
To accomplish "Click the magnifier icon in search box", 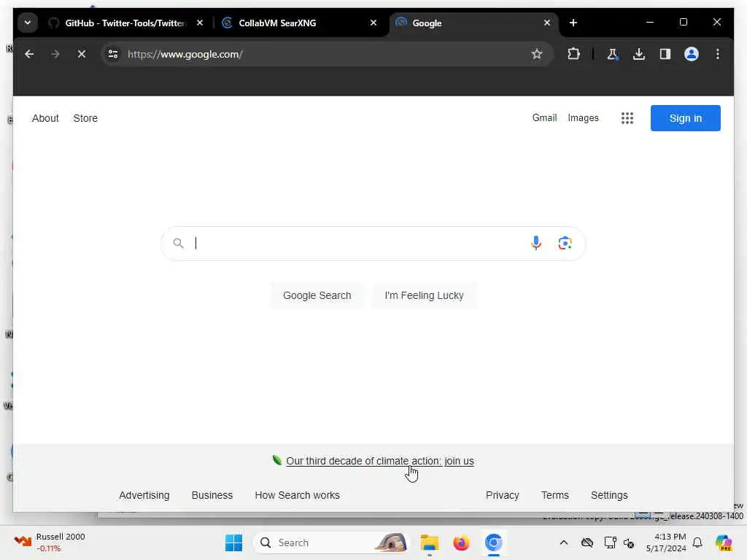I will click(x=178, y=244).
